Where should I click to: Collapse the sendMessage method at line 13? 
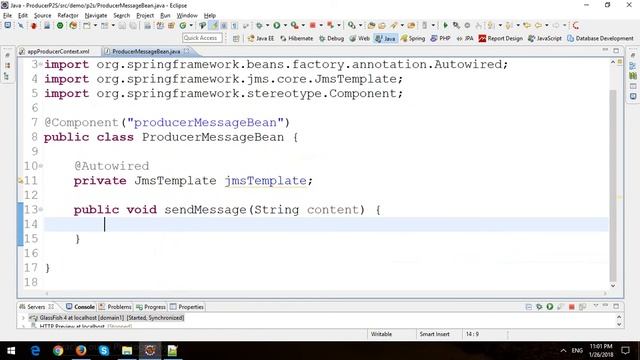coord(41,209)
